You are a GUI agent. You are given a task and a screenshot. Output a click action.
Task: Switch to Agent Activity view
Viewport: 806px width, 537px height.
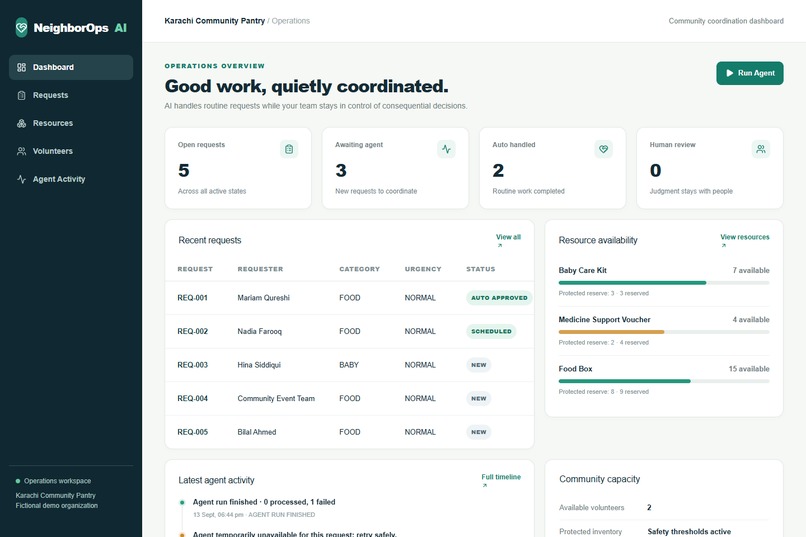[x=71, y=179]
